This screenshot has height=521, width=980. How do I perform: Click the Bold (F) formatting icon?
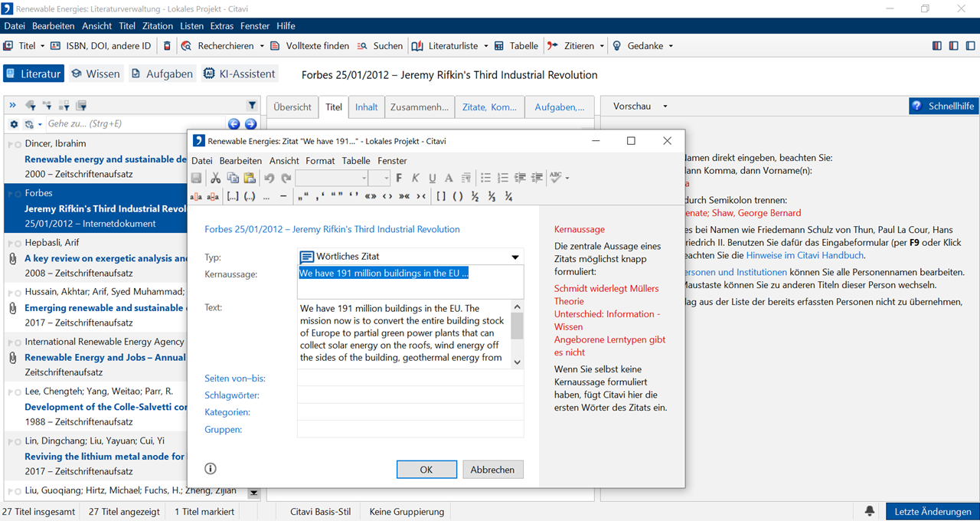click(x=399, y=178)
